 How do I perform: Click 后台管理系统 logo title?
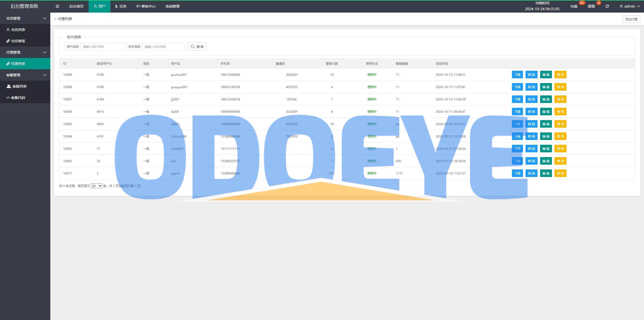(24, 6)
